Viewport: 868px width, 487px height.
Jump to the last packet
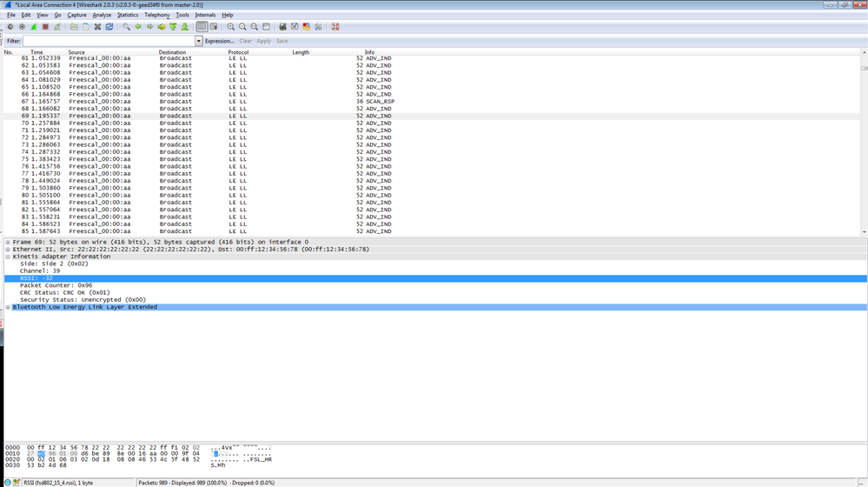(x=184, y=27)
